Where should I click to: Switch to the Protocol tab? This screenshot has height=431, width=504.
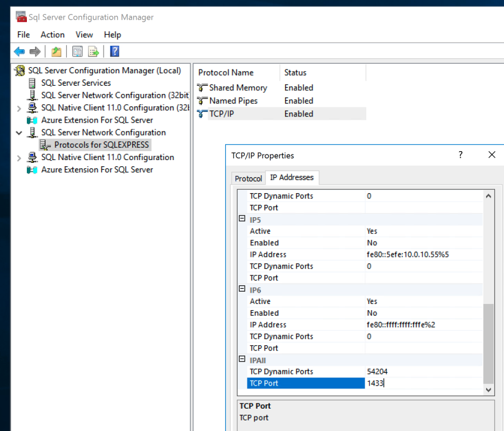coord(248,178)
